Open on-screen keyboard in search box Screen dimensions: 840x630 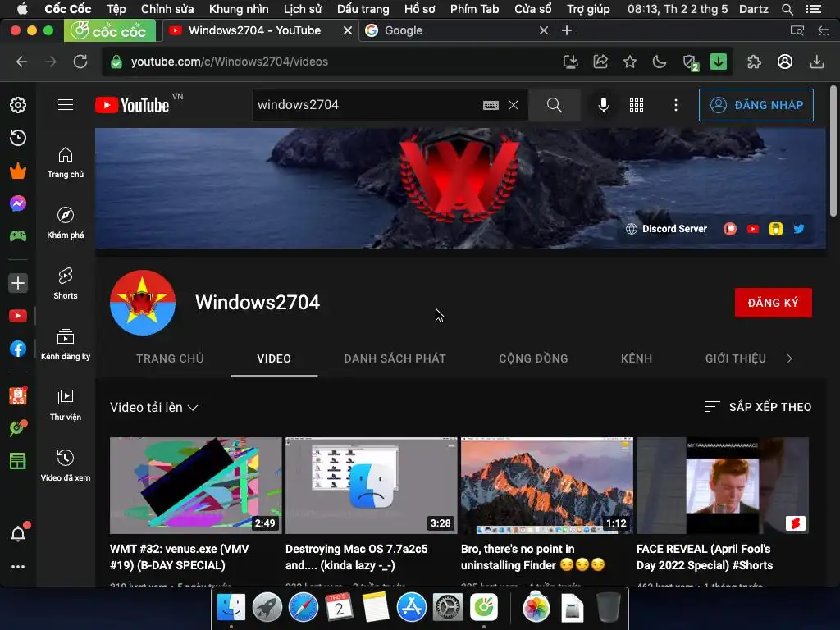click(491, 105)
